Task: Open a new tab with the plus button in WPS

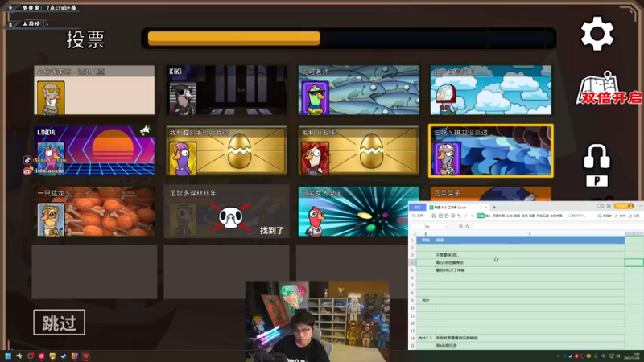Action: click(x=494, y=208)
